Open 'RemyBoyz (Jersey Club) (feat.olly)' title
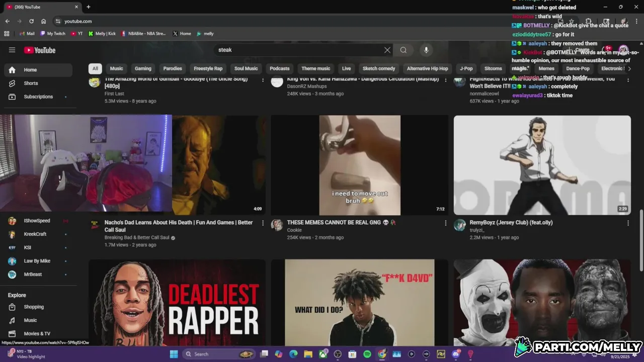The height and width of the screenshot is (362, 644). 511,222
